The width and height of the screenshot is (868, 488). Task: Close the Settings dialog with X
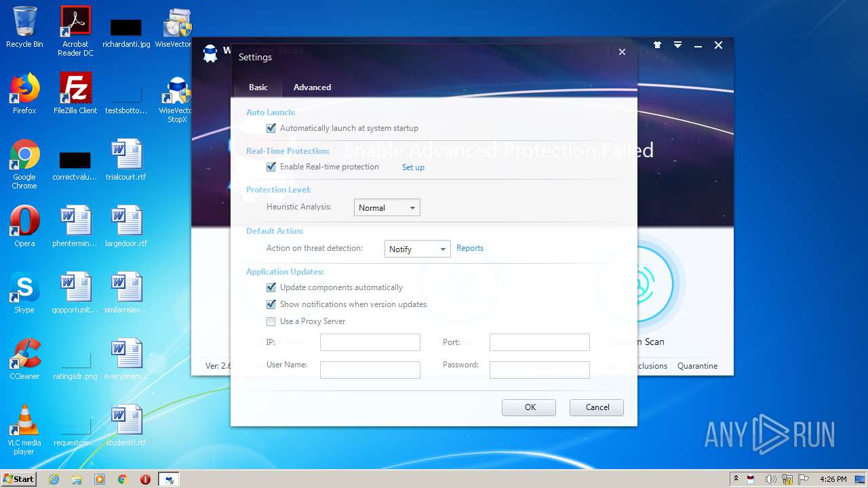pyautogui.click(x=622, y=52)
